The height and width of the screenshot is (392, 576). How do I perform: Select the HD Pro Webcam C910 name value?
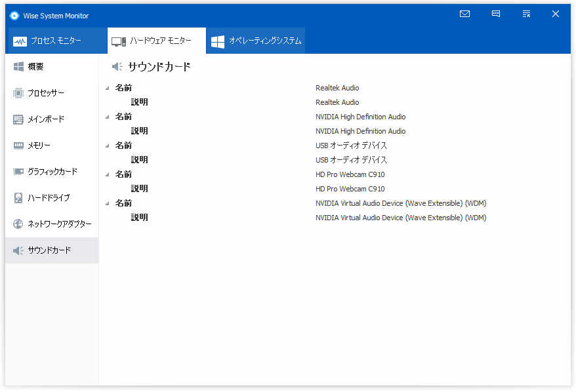coord(350,174)
